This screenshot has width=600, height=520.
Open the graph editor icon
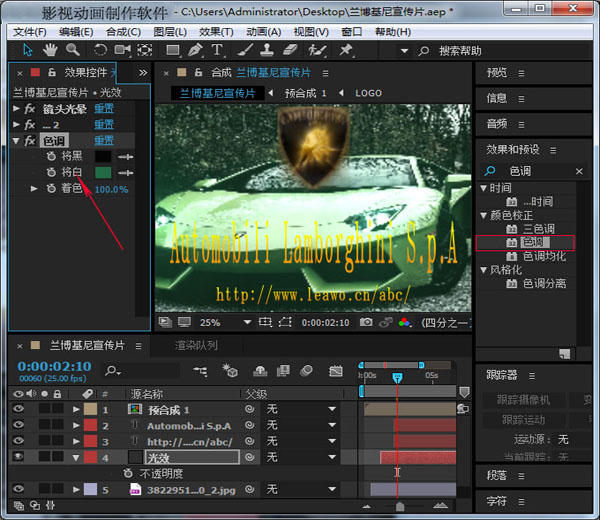pos(336,371)
